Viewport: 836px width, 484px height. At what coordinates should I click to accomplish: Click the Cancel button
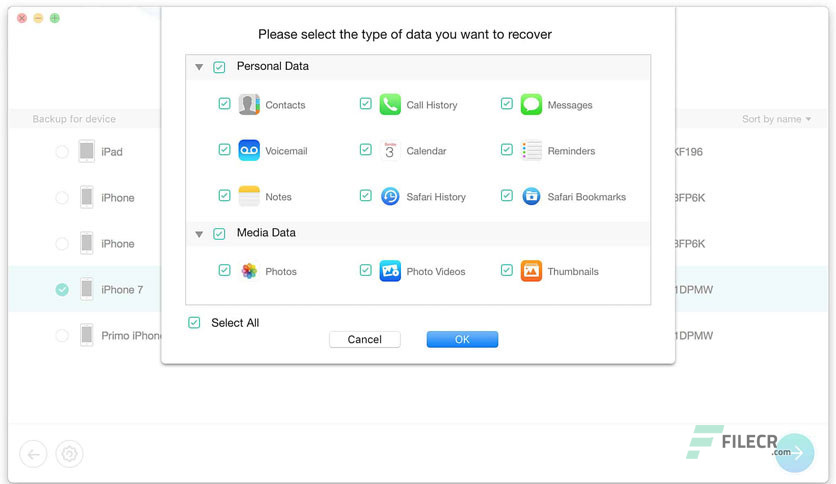[365, 340]
